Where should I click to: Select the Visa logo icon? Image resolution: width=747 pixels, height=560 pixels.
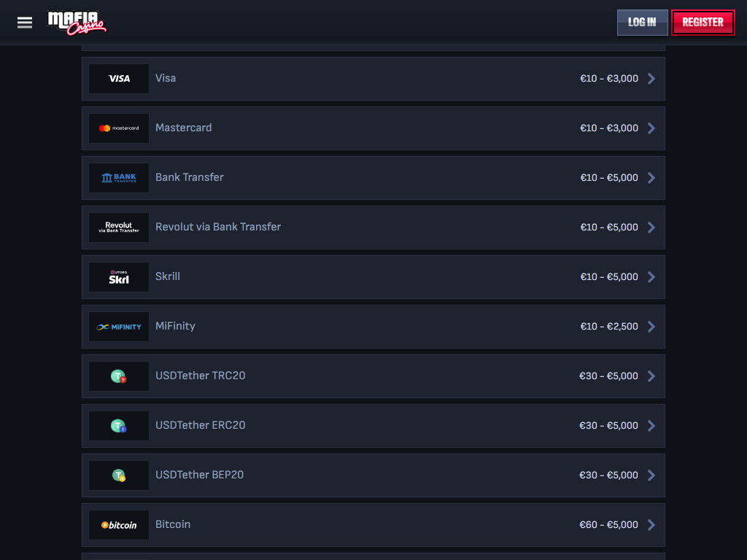click(119, 79)
